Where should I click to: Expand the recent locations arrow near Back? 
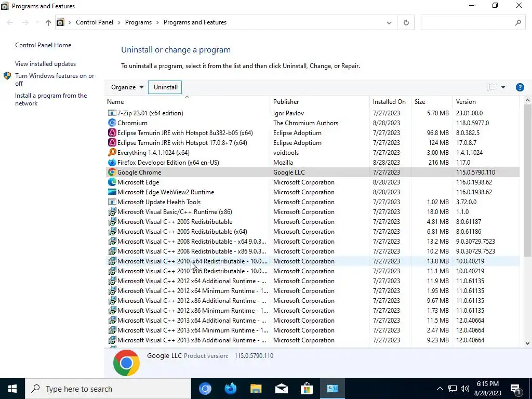coord(37,22)
